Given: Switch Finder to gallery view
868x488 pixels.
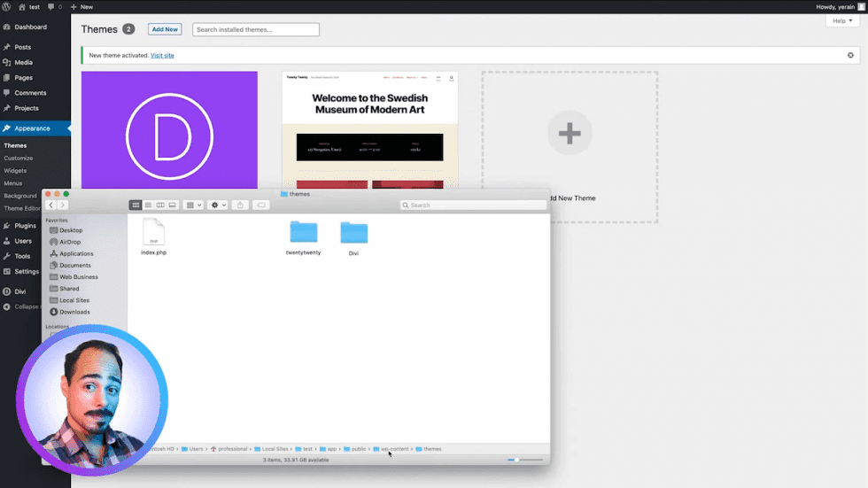Looking at the screenshot, I should click(172, 205).
